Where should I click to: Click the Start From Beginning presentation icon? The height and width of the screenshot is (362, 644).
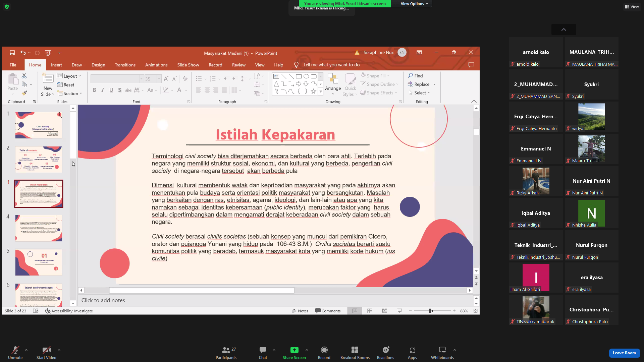[48, 53]
